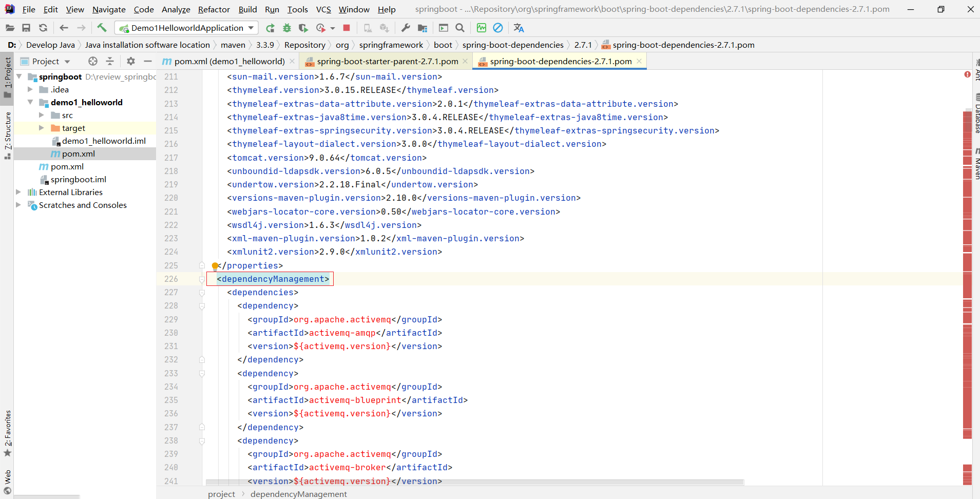This screenshot has width=980, height=499.
Task: Open the Demo1HelloworldApplication run configuration dropdown
Action: click(x=187, y=28)
